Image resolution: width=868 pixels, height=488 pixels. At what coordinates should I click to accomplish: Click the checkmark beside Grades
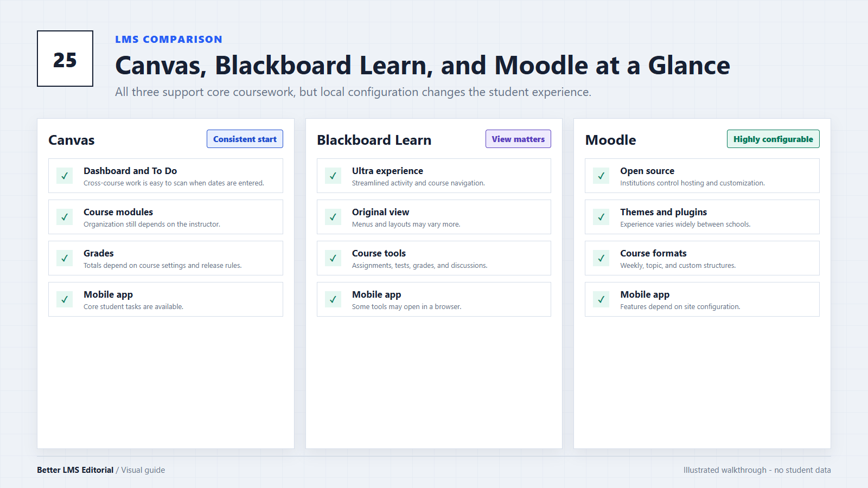pyautogui.click(x=65, y=258)
